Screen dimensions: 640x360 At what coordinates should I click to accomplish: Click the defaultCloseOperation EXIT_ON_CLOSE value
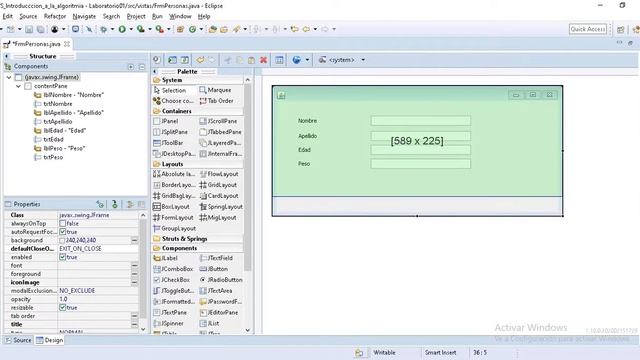tap(80, 249)
